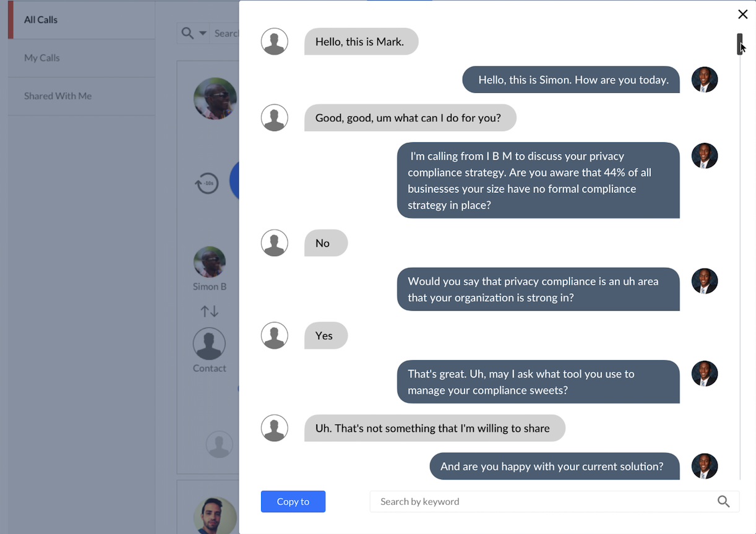The height and width of the screenshot is (534, 756).
Task: Select the "Hello, this is Mark." message
Action: [x=361, y=42]
